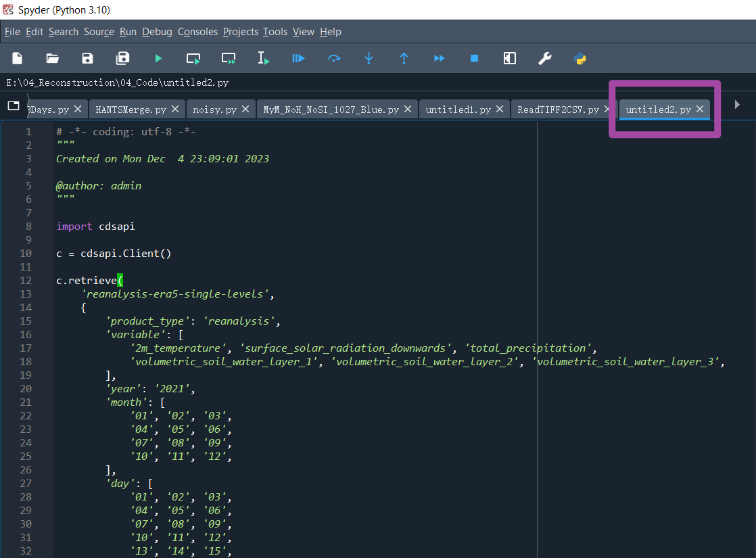Save all files with the toolbar icon
This screenshot has width=756, height=558.
(x=122, y=58)
